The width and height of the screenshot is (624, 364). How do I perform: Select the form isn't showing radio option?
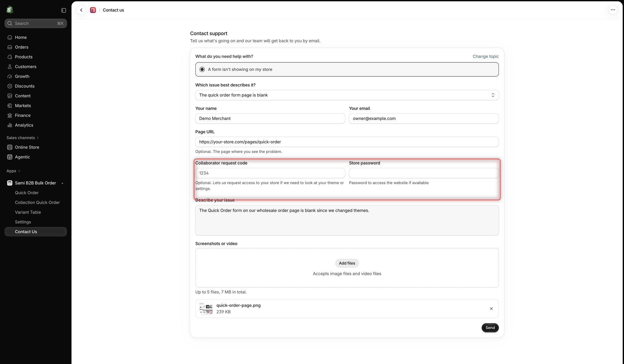click(x=202, y=70)
